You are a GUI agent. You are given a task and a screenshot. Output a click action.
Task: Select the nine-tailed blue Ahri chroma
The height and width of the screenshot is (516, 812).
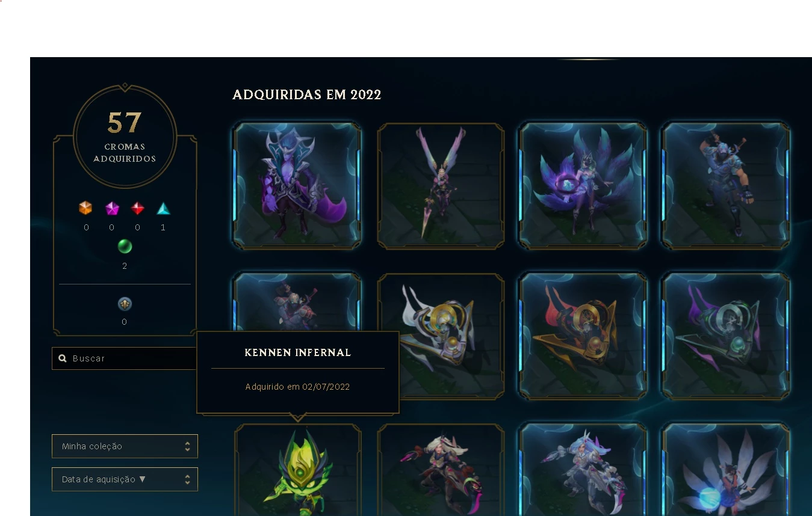click(x=583, y=186)
